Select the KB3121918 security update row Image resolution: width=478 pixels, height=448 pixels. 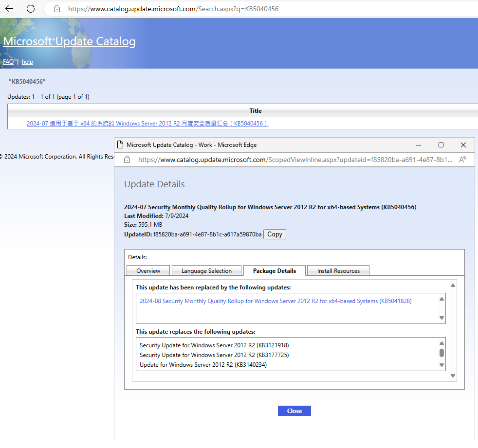(214, 345)
